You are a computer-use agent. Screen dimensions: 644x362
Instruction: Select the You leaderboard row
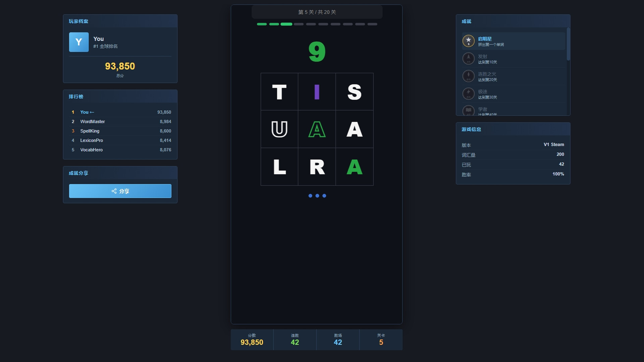click(120, 112)
